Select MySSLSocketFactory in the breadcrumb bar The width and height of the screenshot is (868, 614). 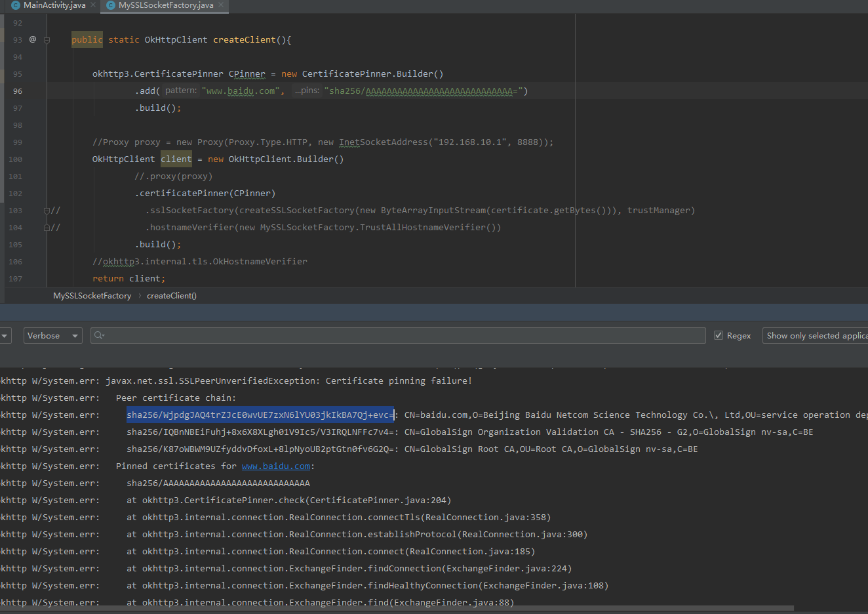92,296
